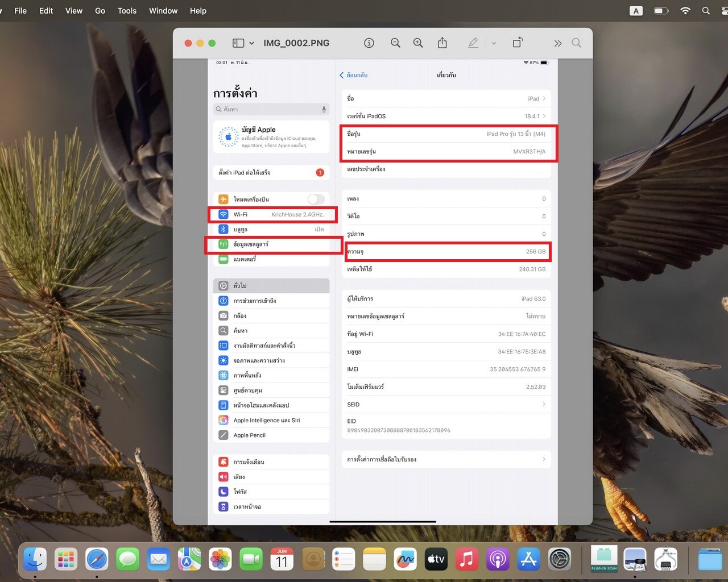Image resolution: width=728 pixels, height=582 pixels.
Task: Click the search field in the settings image
Action: click(271, 109)
